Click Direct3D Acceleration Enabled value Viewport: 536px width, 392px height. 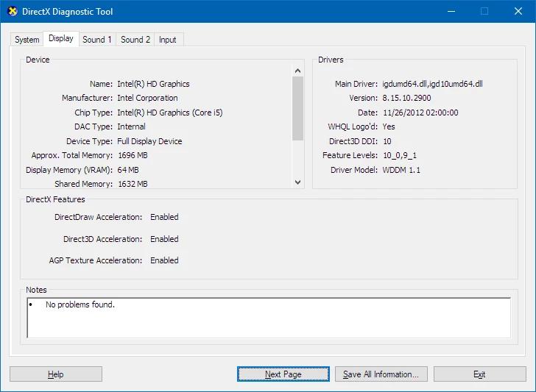pyautogui.click(x=164, y=239)
